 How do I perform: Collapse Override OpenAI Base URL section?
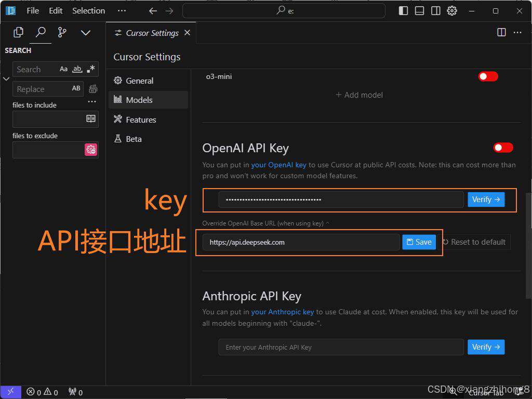pos(265,223)
